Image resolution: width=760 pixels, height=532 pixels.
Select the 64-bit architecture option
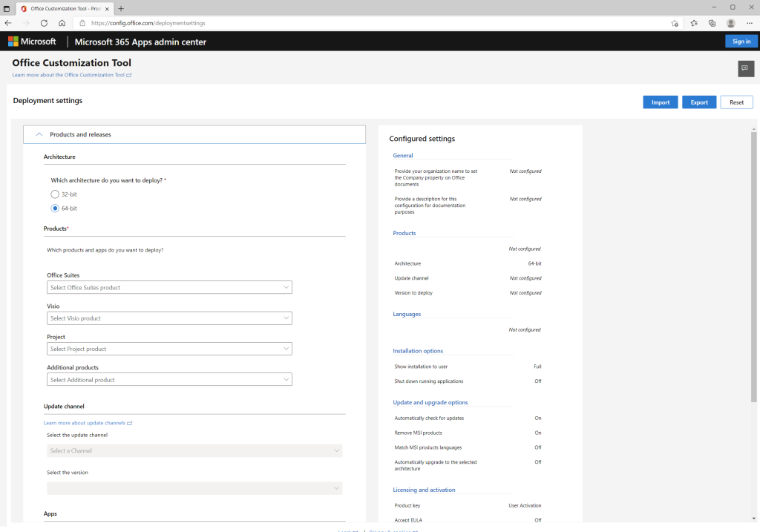point(55,208)
